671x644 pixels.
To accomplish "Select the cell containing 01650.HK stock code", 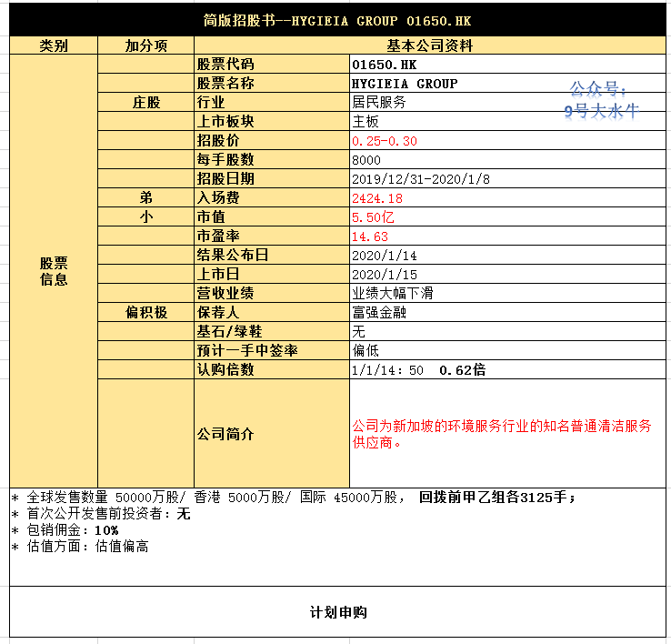I will pyautogui.click(x=507, y=65).
